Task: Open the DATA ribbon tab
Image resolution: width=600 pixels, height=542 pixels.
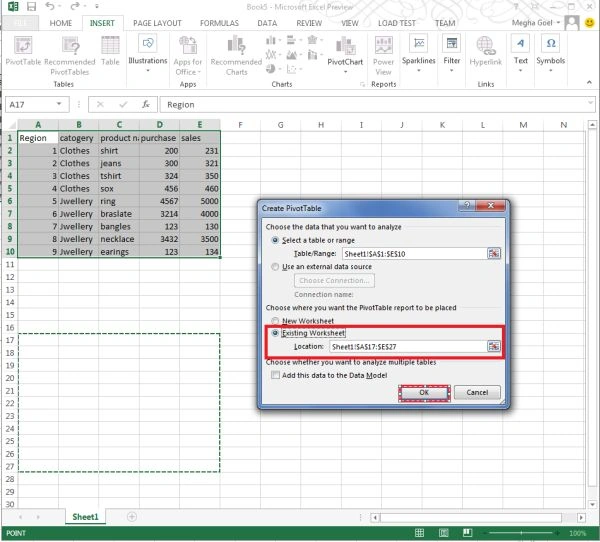Action: point(267,23)
